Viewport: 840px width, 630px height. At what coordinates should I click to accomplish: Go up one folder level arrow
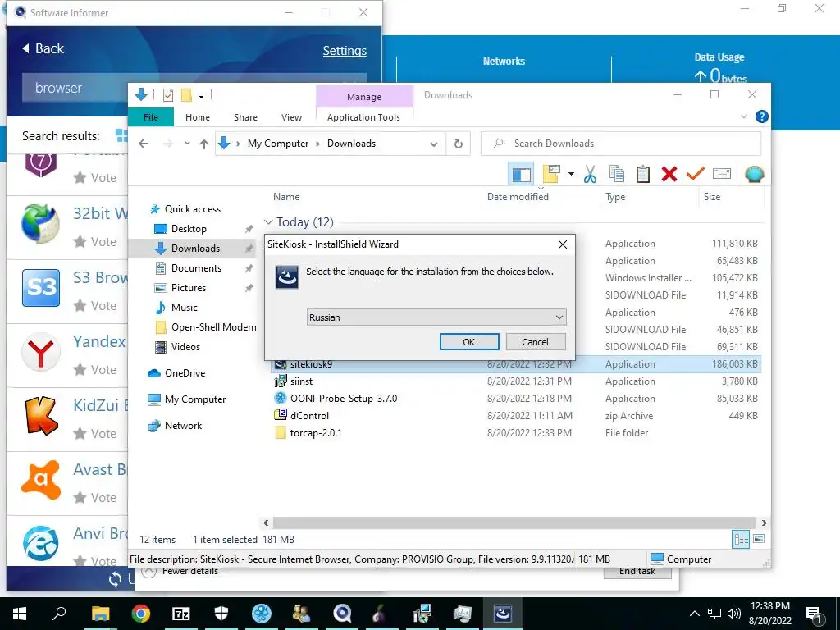203,144
